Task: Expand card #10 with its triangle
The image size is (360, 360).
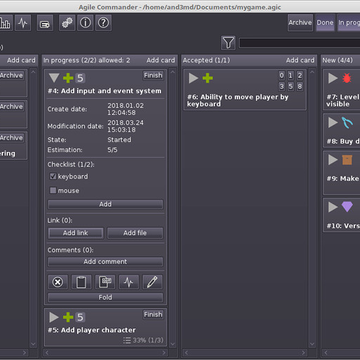Action: click(x=333, y=207)
